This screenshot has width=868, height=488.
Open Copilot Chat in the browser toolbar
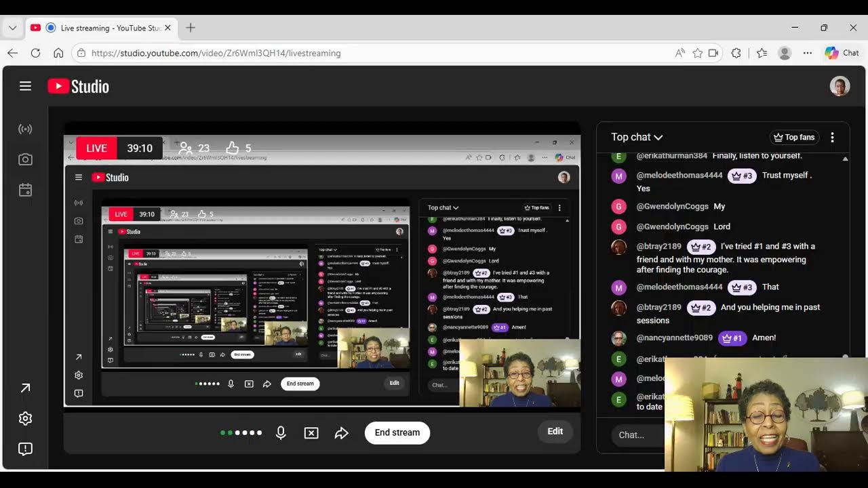click(842, 53)
